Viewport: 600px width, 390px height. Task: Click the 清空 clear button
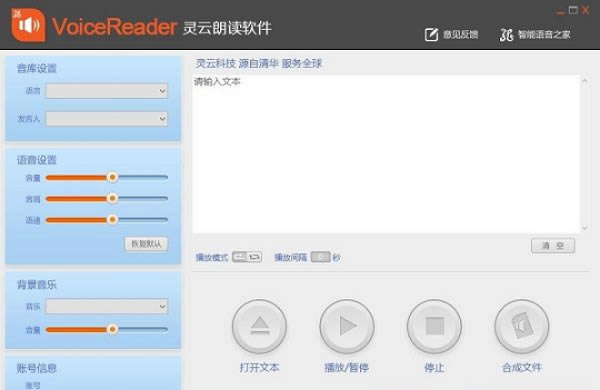tap(553, 246)
